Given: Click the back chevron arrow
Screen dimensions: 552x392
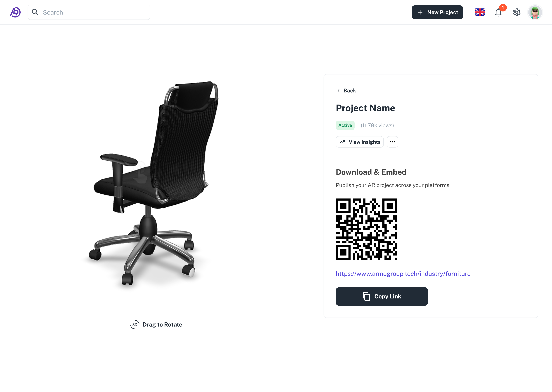Looking at the screenshot, I should click(339, 91).
